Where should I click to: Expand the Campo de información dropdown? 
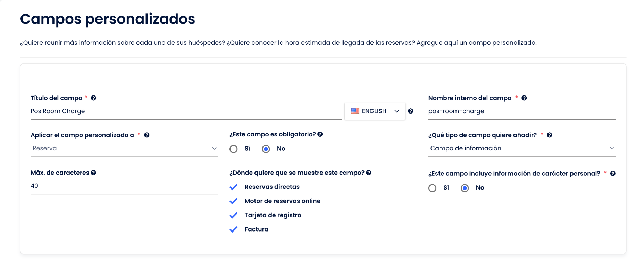click(x=522, y=149)
